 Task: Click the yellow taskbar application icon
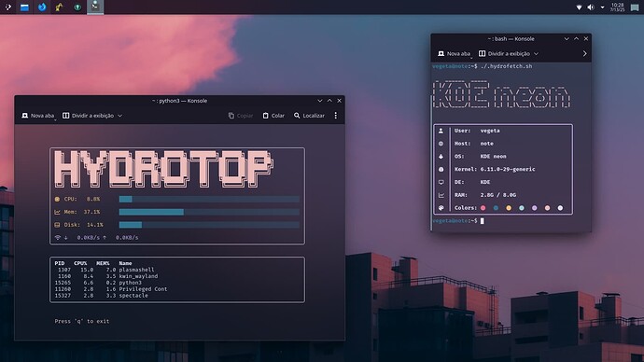[x=60, y=7]
